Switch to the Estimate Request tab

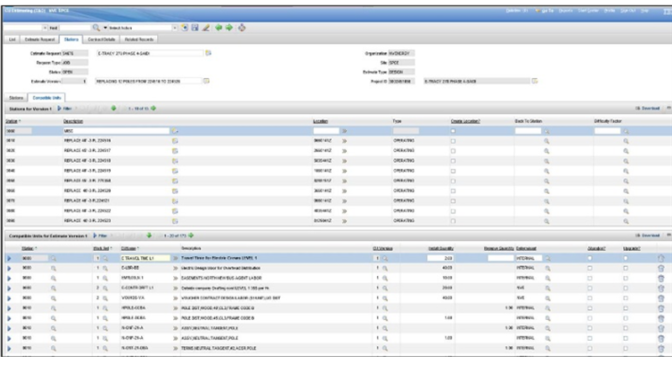pyautogui.click(x=39, y=39)
